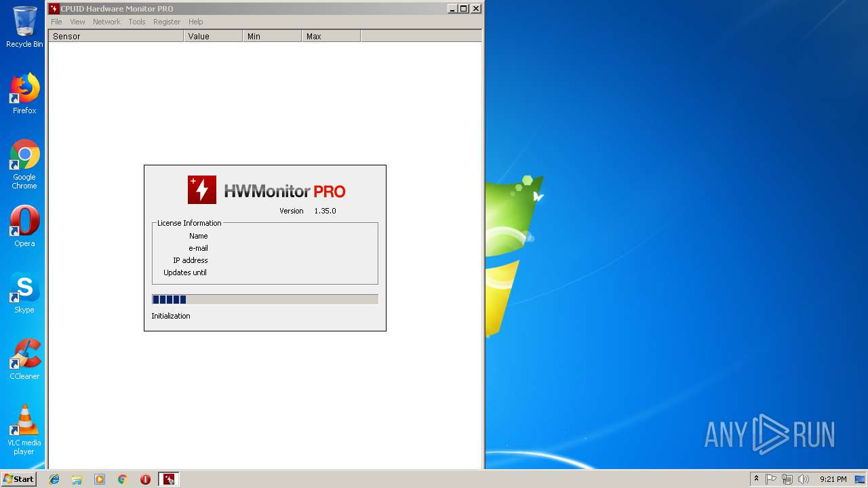
Task: Click the Min column header
Action: point(272,36)
